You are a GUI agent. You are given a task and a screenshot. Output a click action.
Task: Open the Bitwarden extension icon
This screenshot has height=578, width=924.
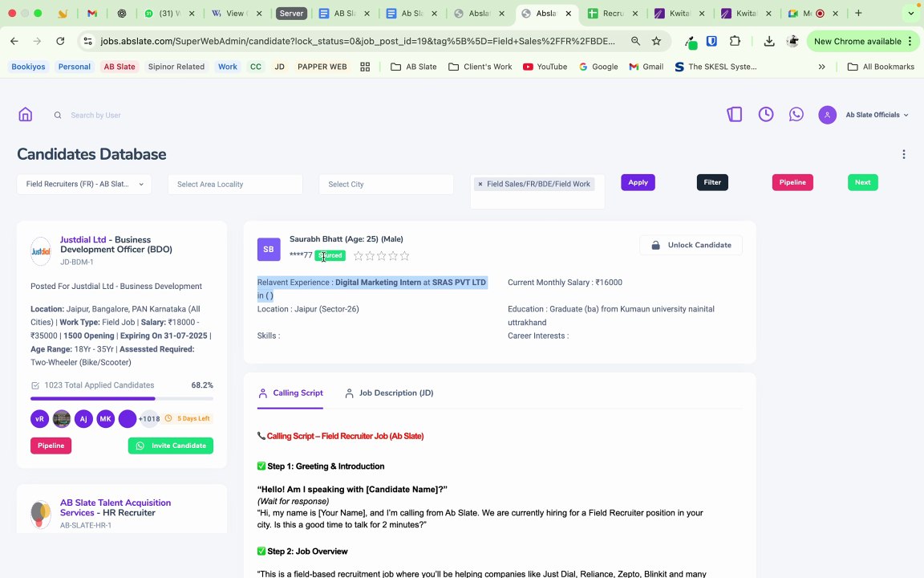(x=712, y=41)
